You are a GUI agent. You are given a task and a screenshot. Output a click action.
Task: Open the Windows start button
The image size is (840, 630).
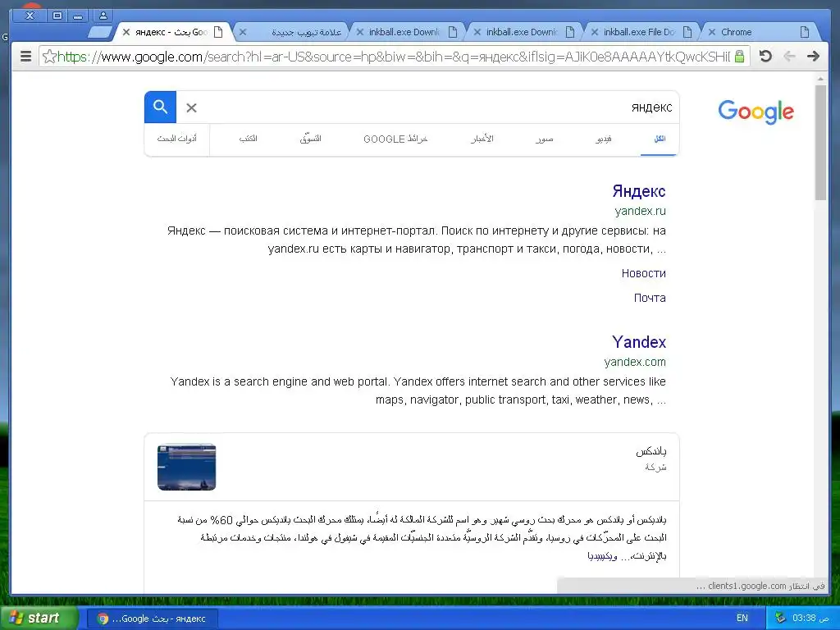(38, 619)
